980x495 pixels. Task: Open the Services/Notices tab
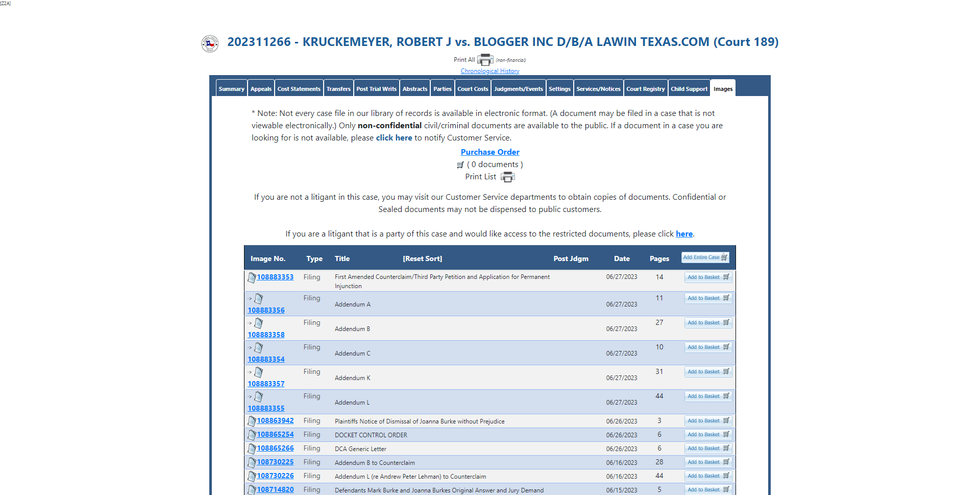tap(599, 88)
